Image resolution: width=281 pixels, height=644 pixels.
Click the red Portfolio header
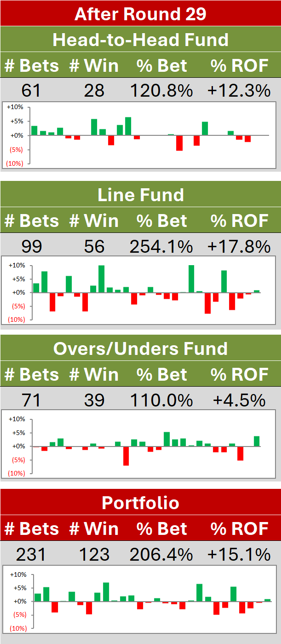(140, 502)
